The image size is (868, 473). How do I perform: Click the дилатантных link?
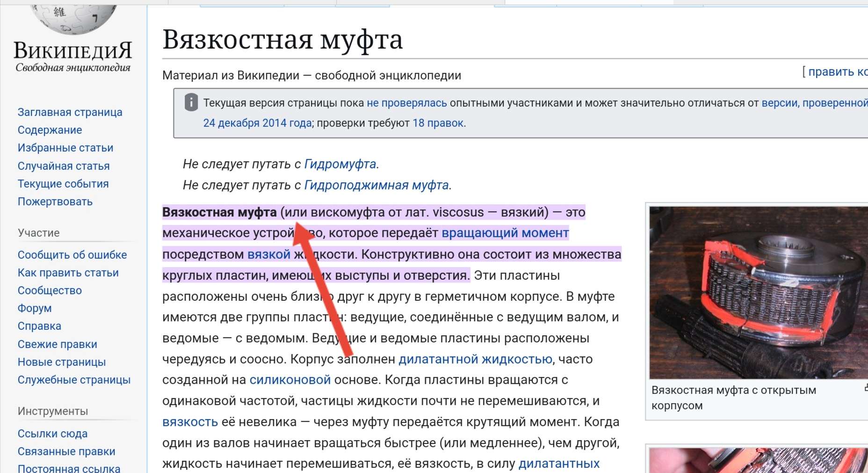point(559,464)
